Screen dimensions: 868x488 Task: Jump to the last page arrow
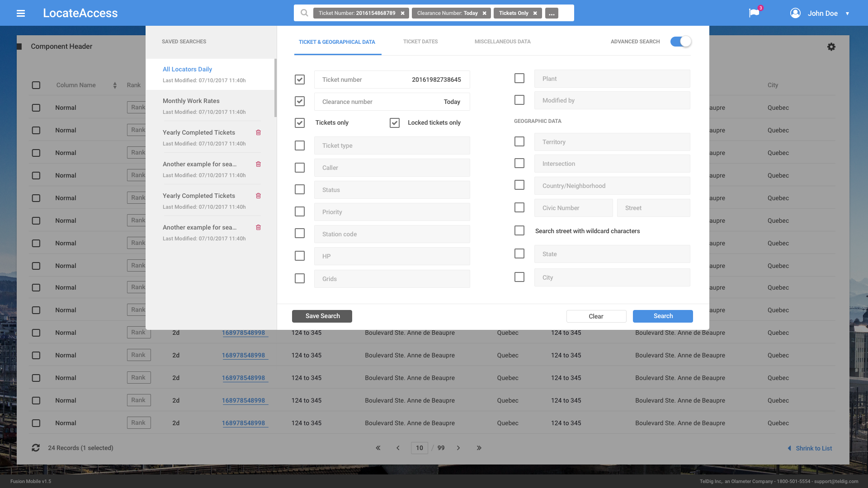[x=479, y=448]
